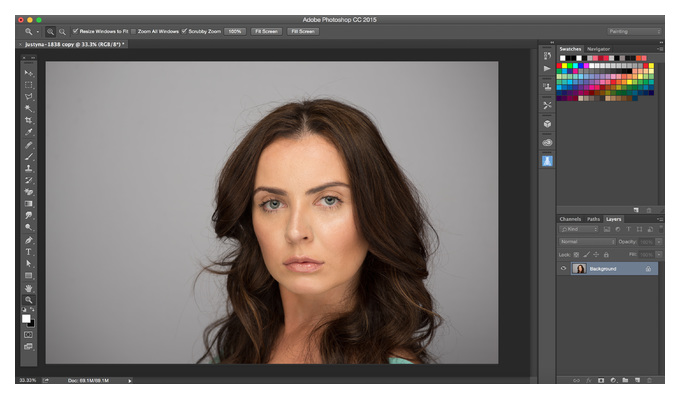Open the Zoom tool preset picker arrow
This screenshot has width=680, height=399.
pos(38,32)
